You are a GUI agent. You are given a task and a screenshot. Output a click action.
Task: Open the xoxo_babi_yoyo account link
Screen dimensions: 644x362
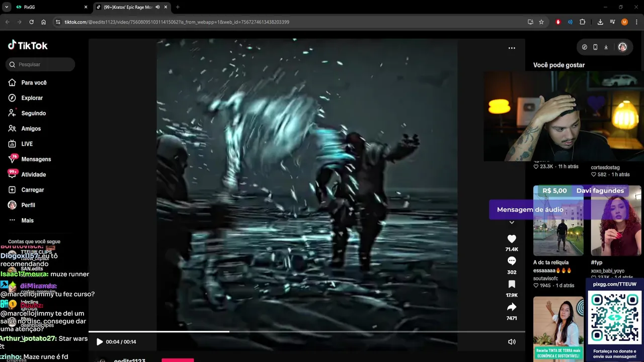(608, 271)
